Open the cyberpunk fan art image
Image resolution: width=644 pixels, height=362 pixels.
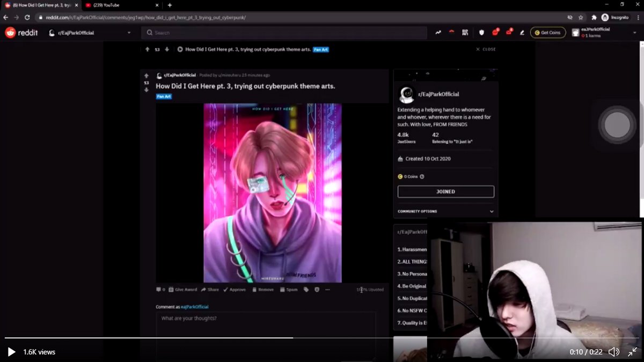(272, 193)
